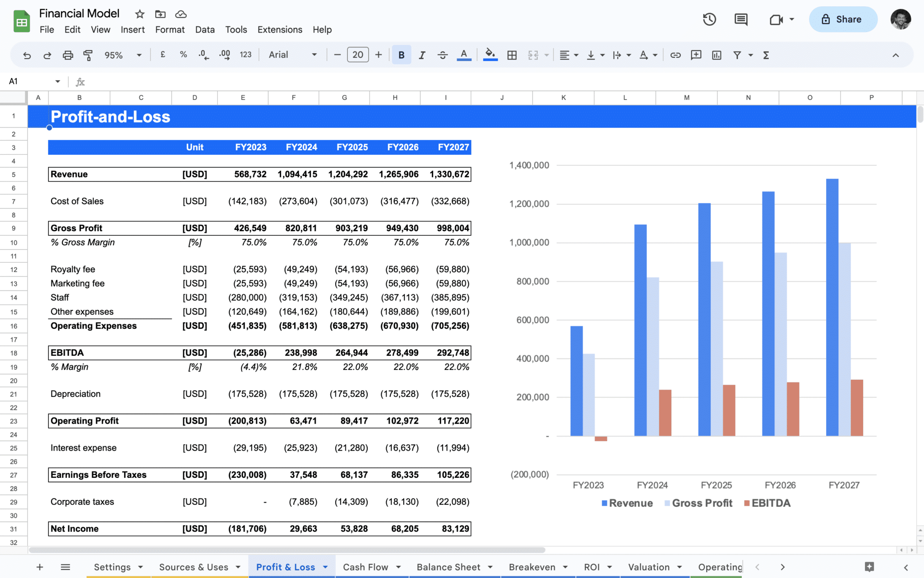This screenshot has height=578, width=924.
Task: Open version history
Action: coord(709,19)
